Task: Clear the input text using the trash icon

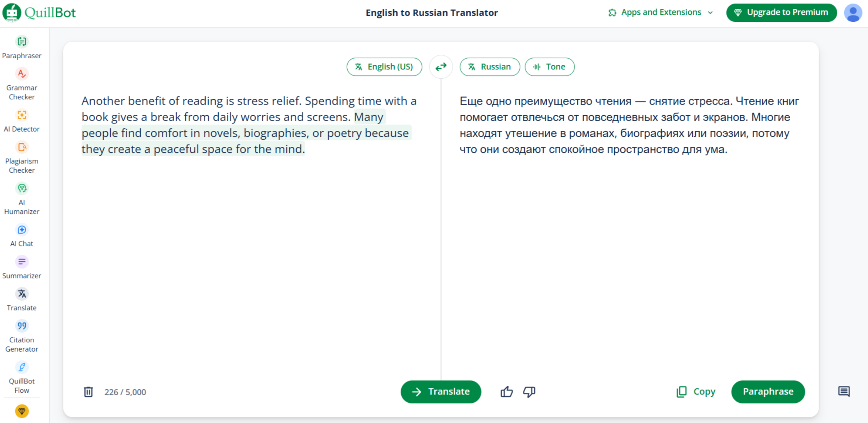Action: tap(89, 392)
